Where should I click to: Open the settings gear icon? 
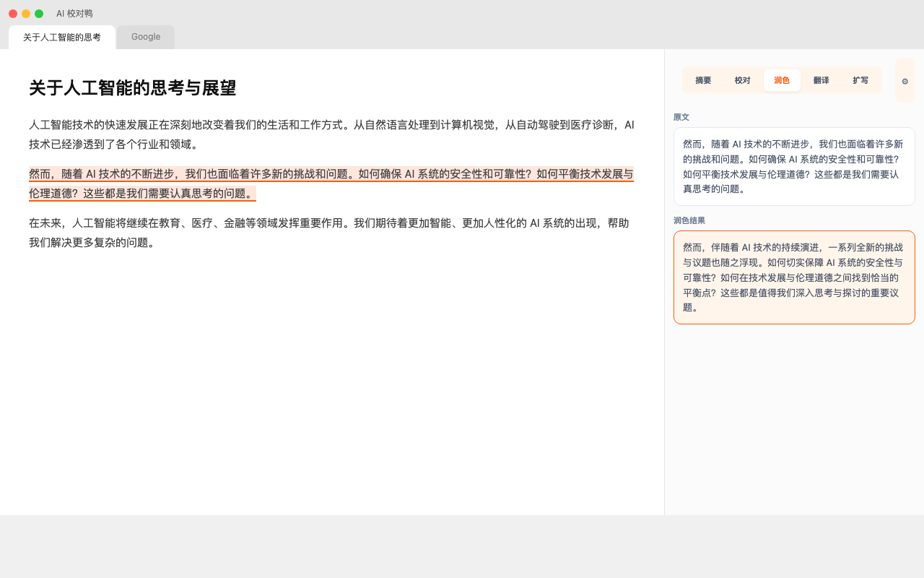(x=905, y=81)
